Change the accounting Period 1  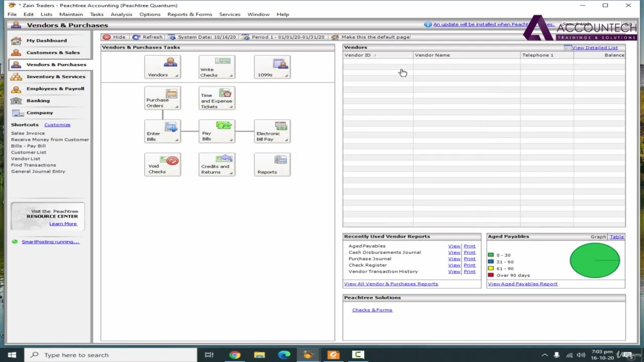pos(284,37)
